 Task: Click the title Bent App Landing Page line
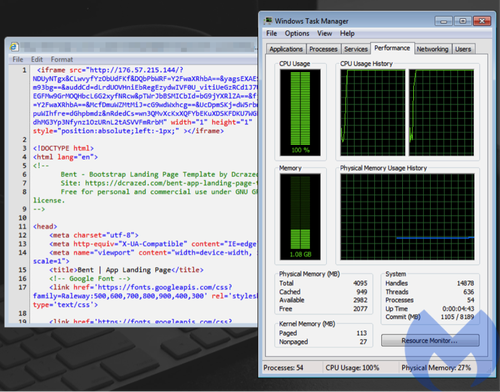(x=126, y=270)
